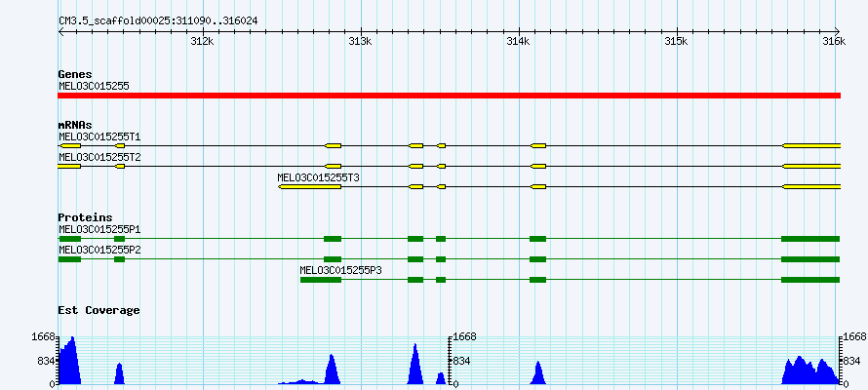Select the red MELO3C015255 gene bar
868x390 pixels.
click(449, 96)
